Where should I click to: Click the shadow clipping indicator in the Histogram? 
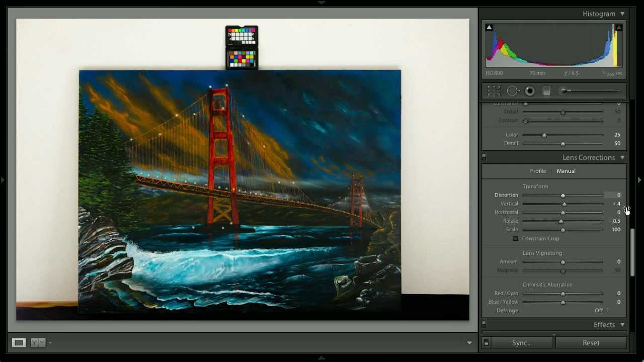pyautogui.click(x=489, y=27)
